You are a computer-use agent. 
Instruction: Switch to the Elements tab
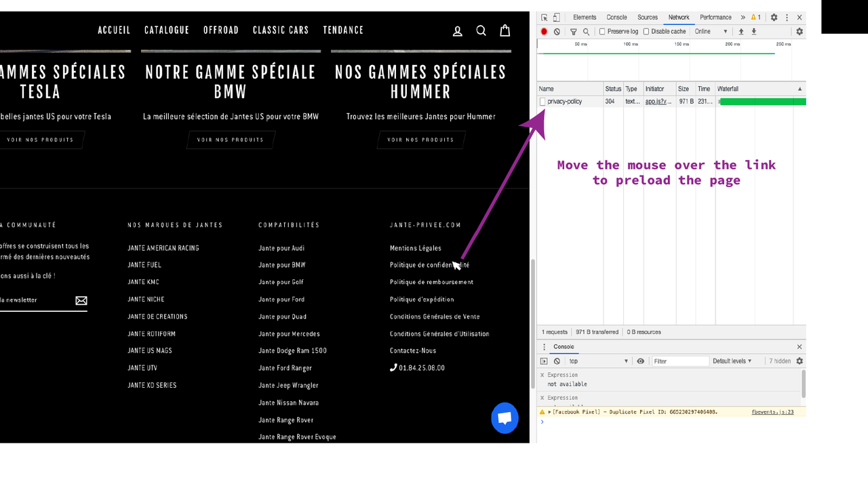585,18
